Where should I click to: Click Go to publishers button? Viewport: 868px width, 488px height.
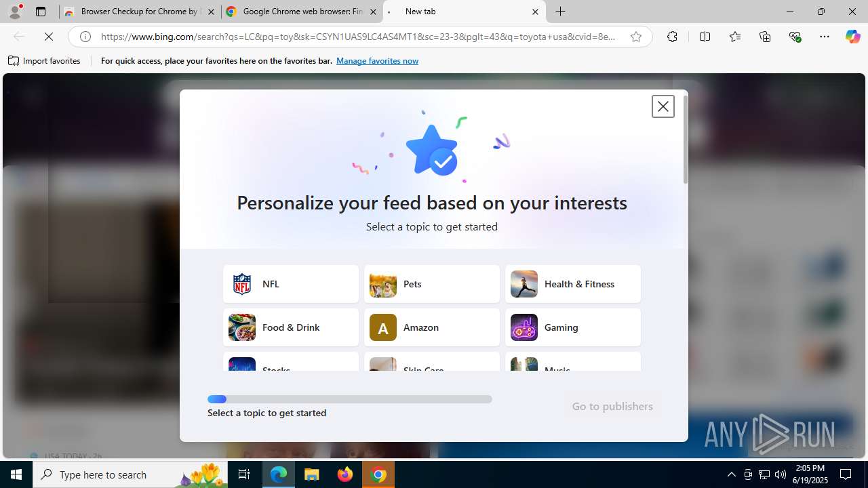point(612,406)
